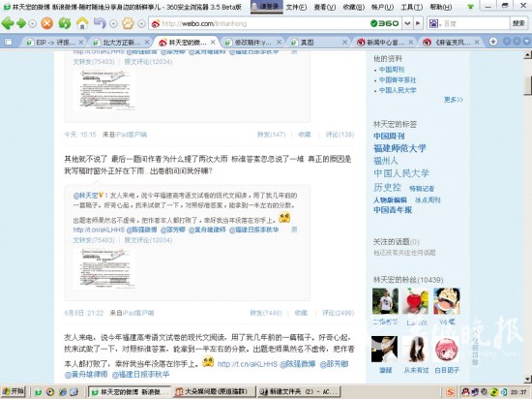Open the 白日团子 fan avatar
The height and width of the screenshot is (399, 532).
tap(447, 350)
